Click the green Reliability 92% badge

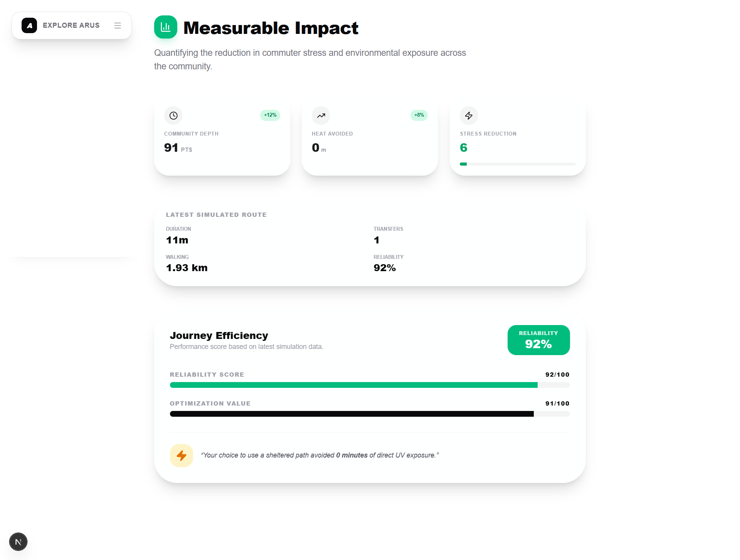point(538,340)
